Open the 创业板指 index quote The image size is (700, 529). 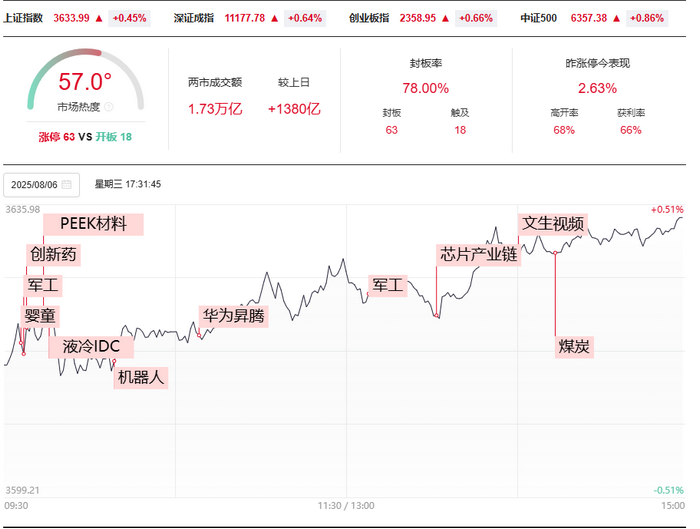tap(369, 18)
